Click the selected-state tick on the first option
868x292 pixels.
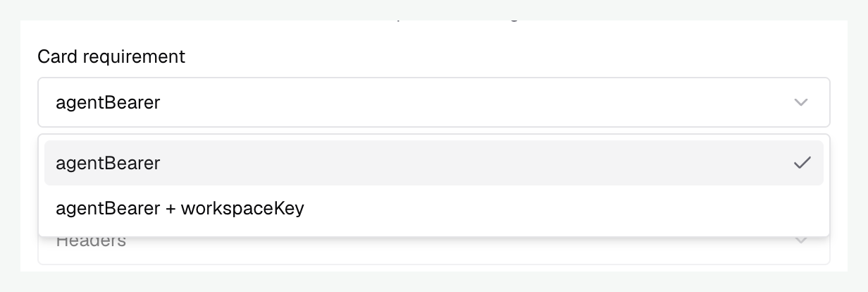tap(802, 163)
